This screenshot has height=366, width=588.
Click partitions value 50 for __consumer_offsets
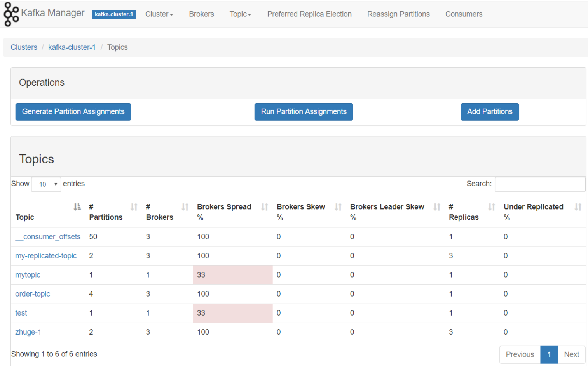pos(93,237)
